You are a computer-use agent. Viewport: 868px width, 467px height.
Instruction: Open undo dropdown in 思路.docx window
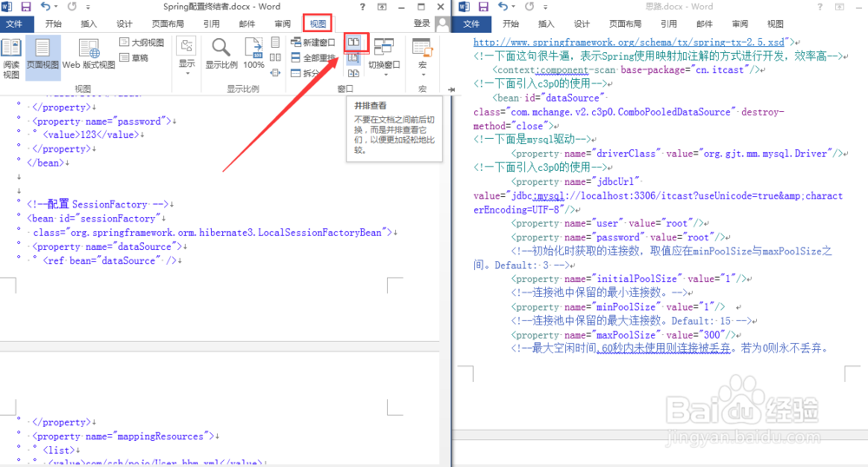(x=513, y=7)
